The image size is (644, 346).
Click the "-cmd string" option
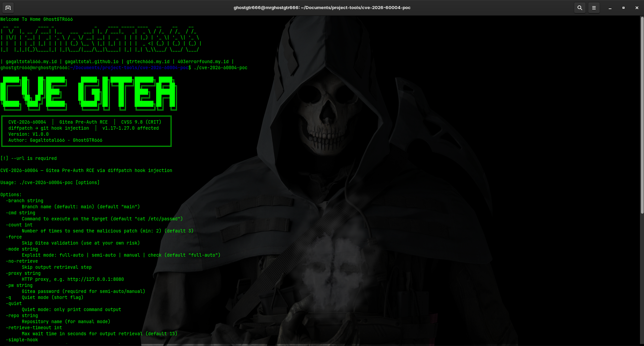pos(20,213)
